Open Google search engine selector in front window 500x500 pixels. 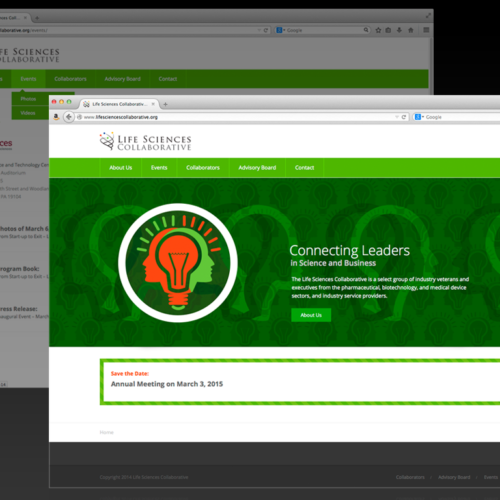click(x=419, y=117)
